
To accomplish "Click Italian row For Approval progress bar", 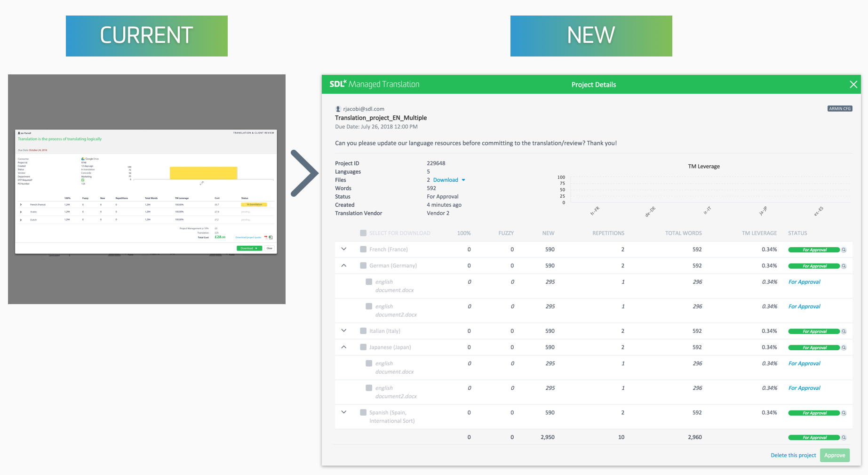I will [814, 331].
